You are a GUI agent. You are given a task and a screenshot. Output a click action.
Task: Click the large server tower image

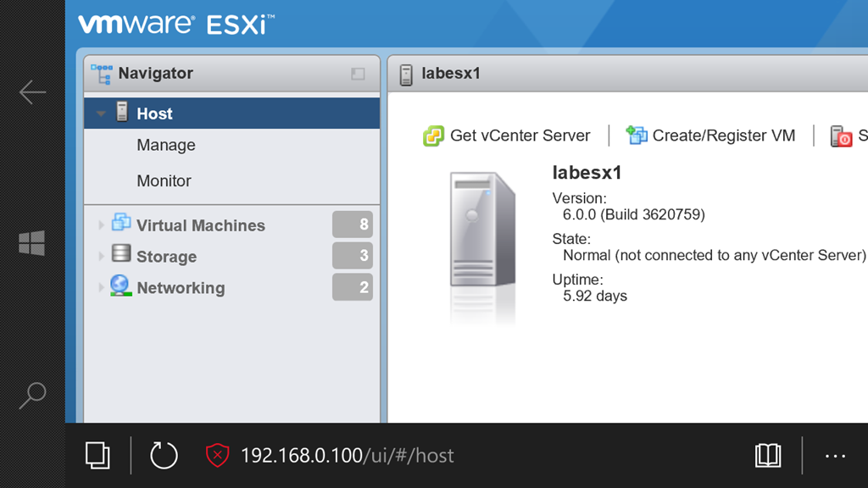pyautogui.click(x=482, y=229)
